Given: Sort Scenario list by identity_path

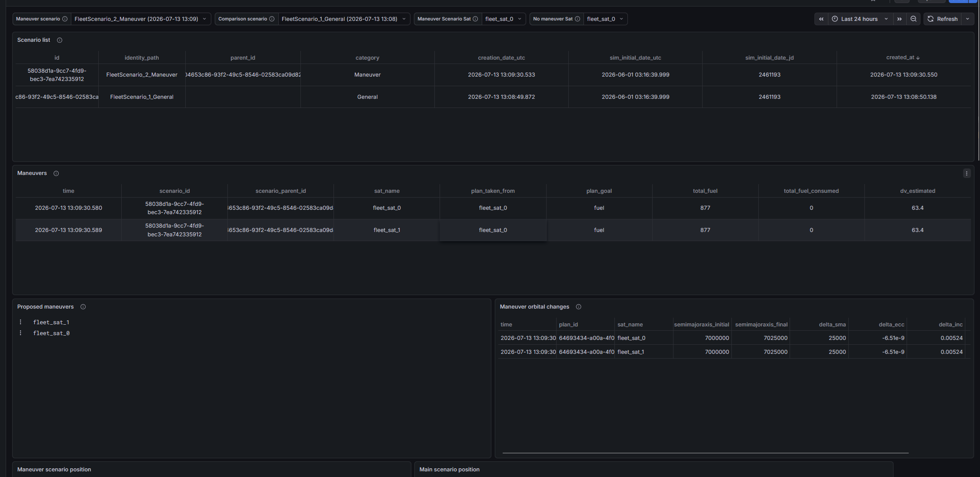Looking at the screenshot, I should pos(142,57).
